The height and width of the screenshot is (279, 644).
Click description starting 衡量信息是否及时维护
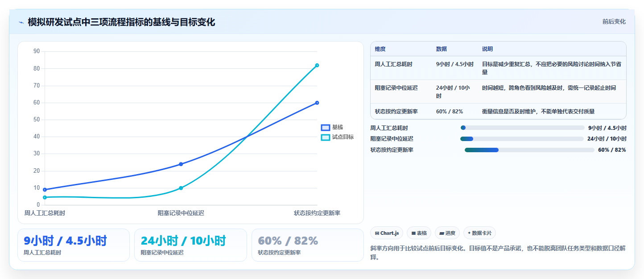coord(538,112)
